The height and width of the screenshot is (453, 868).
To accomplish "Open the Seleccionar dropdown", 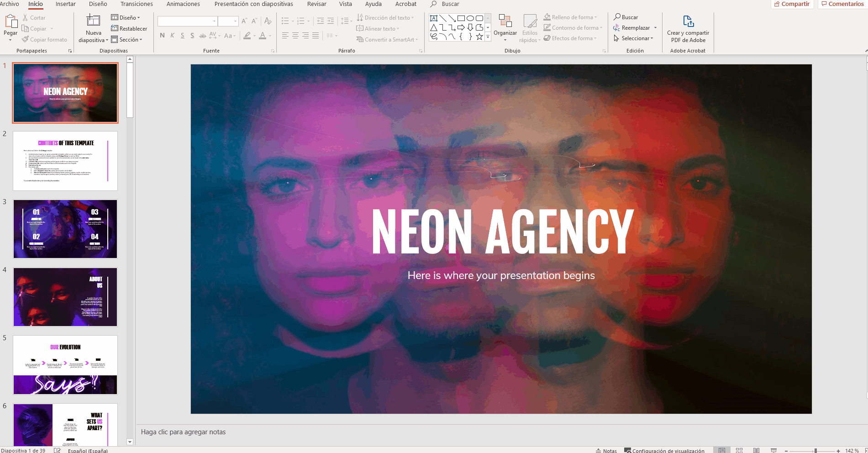I will (x=633, y=38).
